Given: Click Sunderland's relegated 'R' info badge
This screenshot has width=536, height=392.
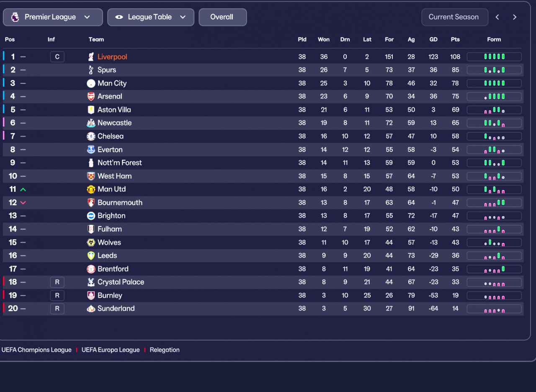Looking at the screenshot, I should click(57, 309).
